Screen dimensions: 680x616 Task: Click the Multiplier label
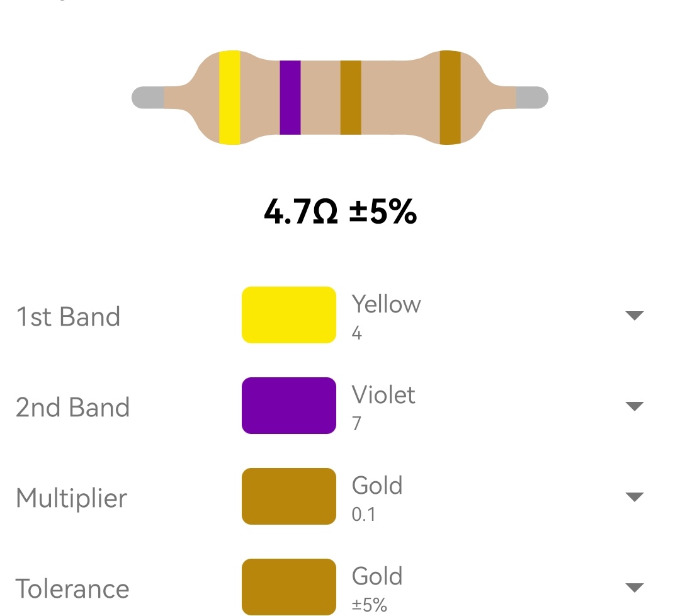(x=72, y=498)
